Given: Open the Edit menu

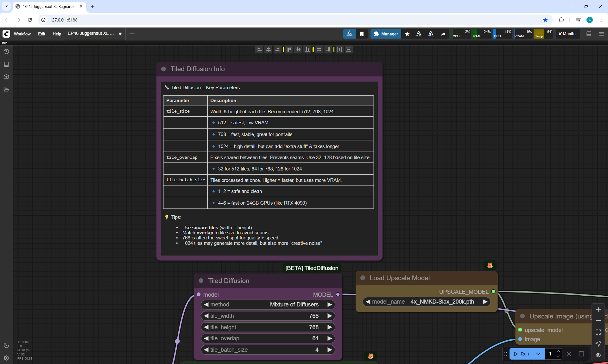Looking at the screenshot, I should point(41,34).
